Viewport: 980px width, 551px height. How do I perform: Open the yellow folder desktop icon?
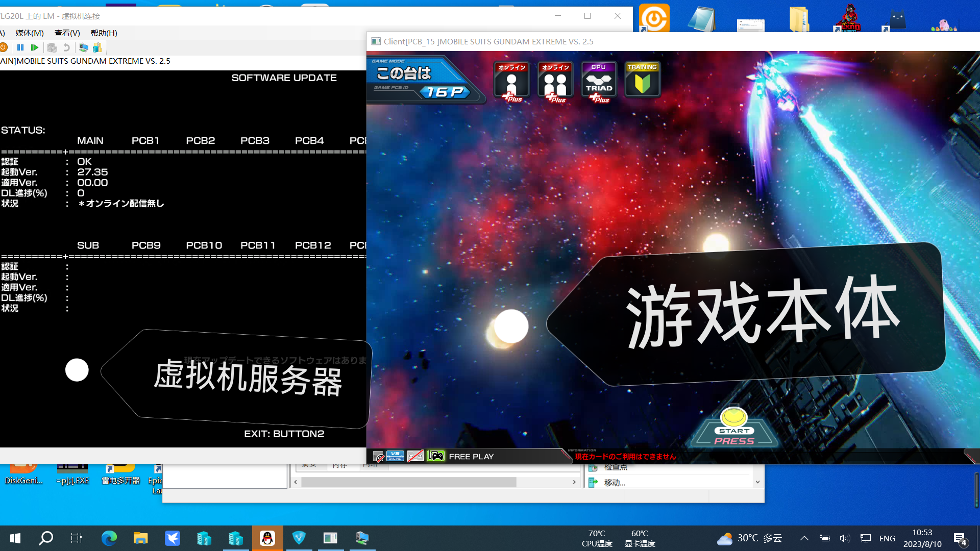coord(799,19)
